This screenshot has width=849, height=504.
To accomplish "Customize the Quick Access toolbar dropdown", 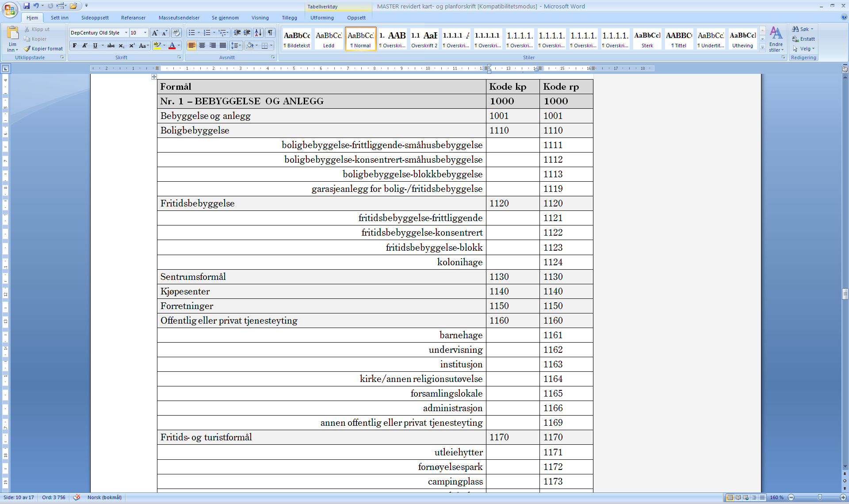I will point(86,6).
